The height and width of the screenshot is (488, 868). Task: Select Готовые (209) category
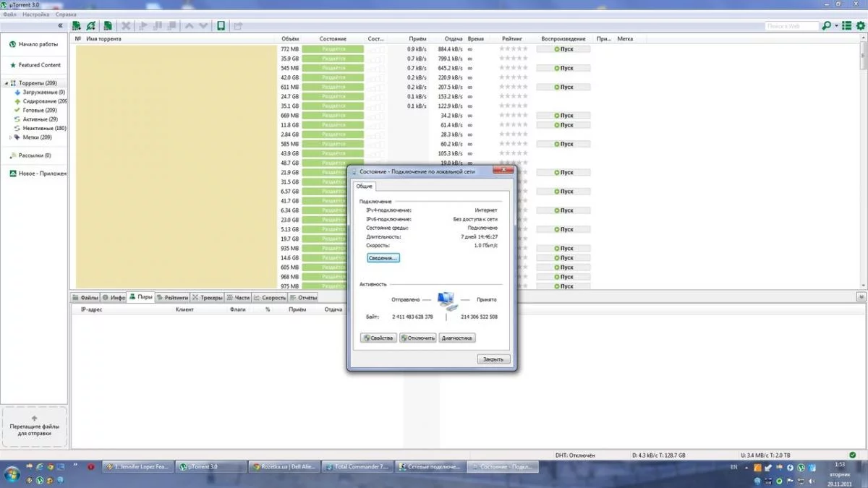click(x=35, y=111)
